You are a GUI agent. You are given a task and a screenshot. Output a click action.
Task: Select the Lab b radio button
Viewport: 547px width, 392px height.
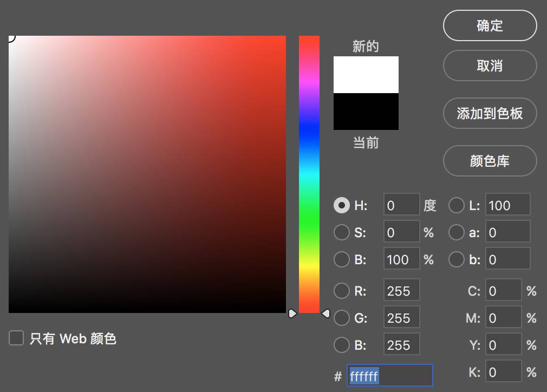coord(457,259)
